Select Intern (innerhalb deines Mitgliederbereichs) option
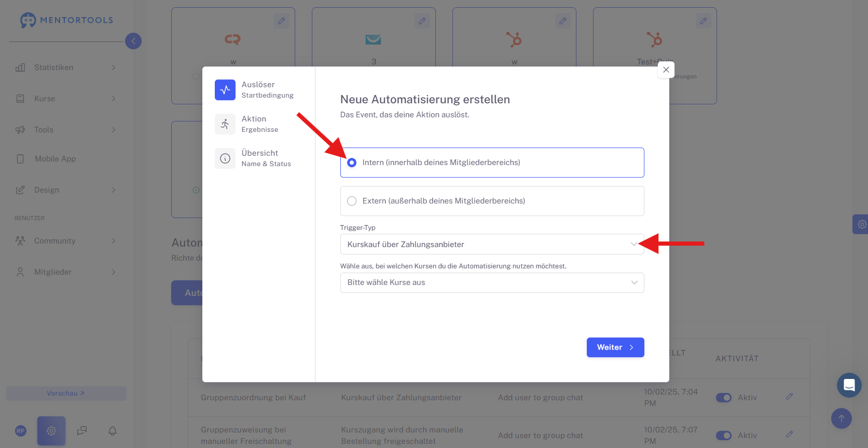This screenshot has height=448, width=868. [x=492, y=162]
